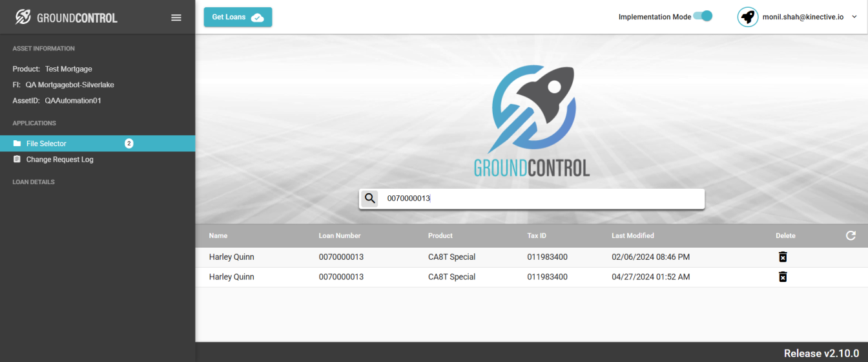Click the folder icon next to File Selector

tap(17, 144)
